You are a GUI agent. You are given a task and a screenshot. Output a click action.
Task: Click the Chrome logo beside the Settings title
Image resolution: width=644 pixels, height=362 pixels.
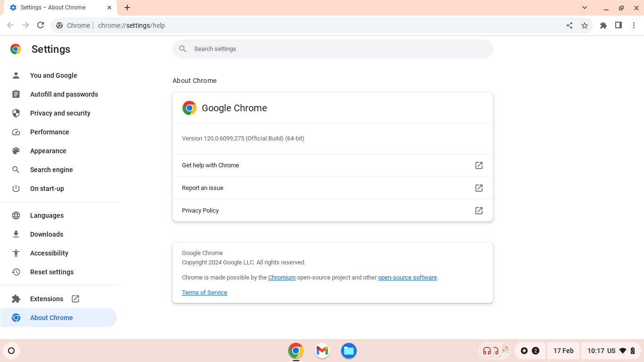(x=16, y=49)
